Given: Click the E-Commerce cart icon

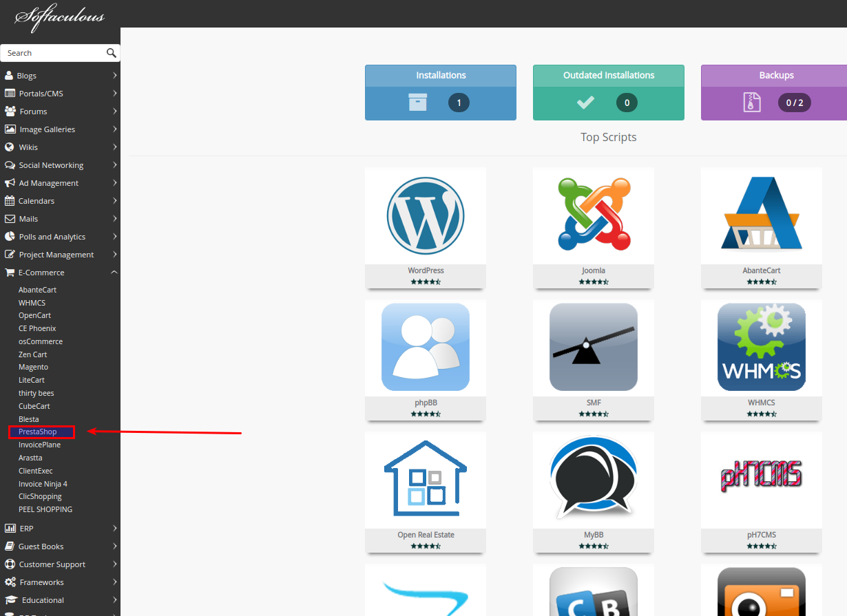Looking at the screenshot, I should pos(10,273).
